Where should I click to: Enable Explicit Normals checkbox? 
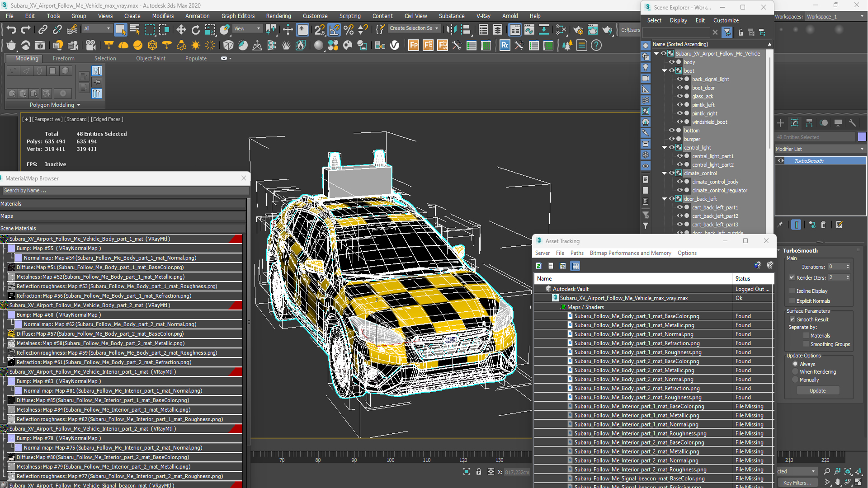[x=792, y=301]
